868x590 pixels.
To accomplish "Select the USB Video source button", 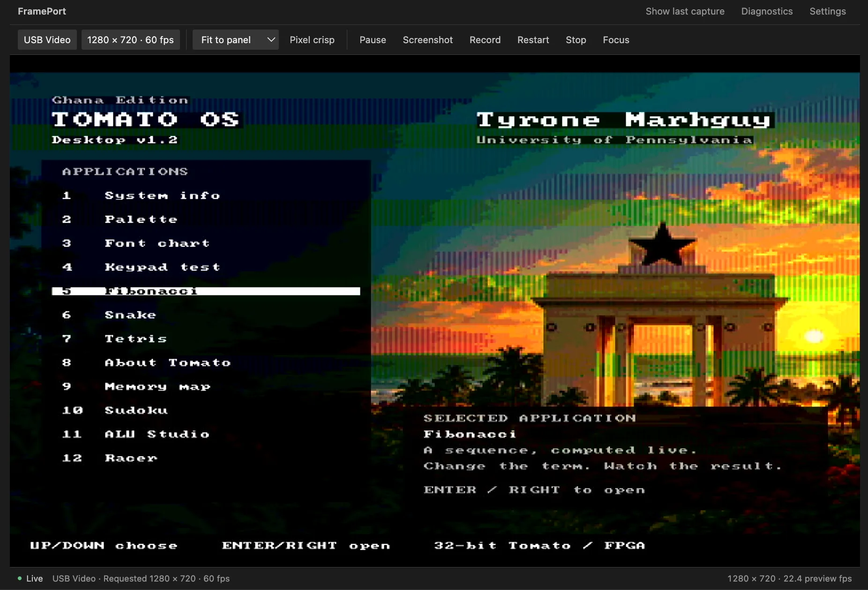I will point(47,40).
